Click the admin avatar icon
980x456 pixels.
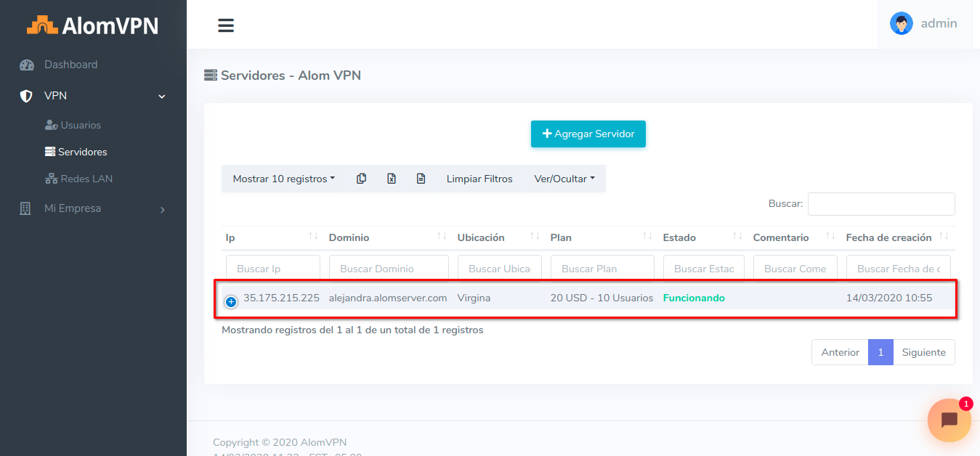[902, 23]
